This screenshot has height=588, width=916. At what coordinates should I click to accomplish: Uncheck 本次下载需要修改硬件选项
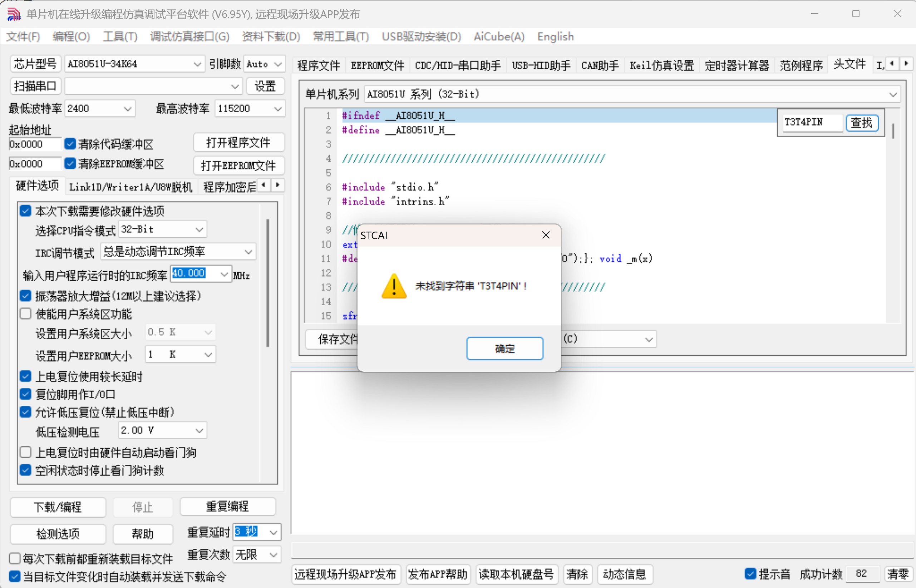tap(26, 211)
